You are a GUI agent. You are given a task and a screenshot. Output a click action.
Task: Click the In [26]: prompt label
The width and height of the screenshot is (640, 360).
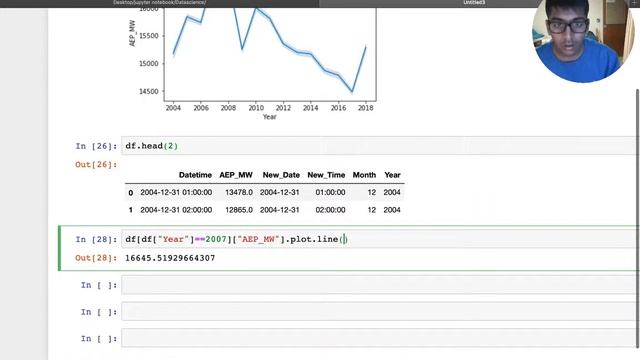(x=96, y=146)
